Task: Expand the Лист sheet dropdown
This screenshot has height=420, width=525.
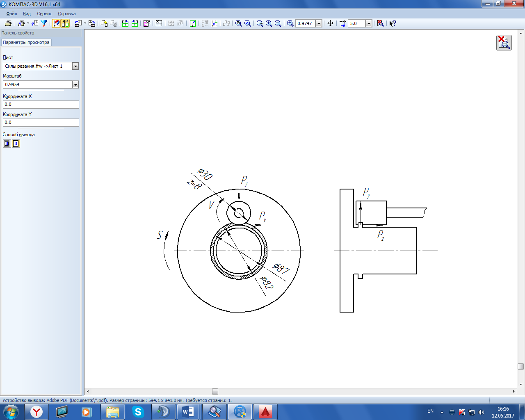Action: click(75, 66)
